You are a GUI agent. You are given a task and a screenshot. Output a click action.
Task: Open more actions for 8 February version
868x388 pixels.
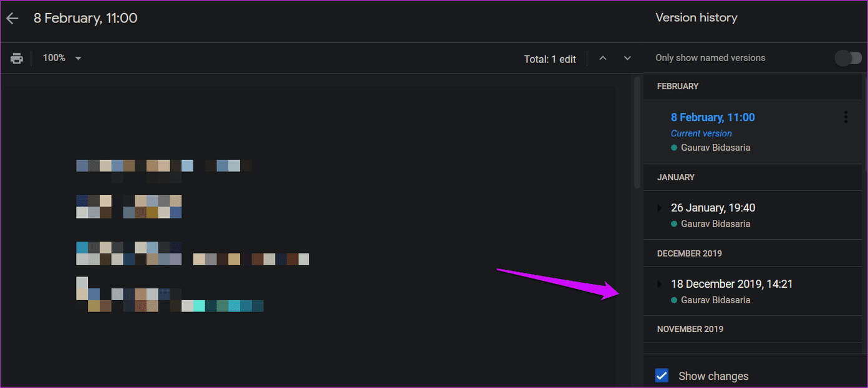coord(846,116)
